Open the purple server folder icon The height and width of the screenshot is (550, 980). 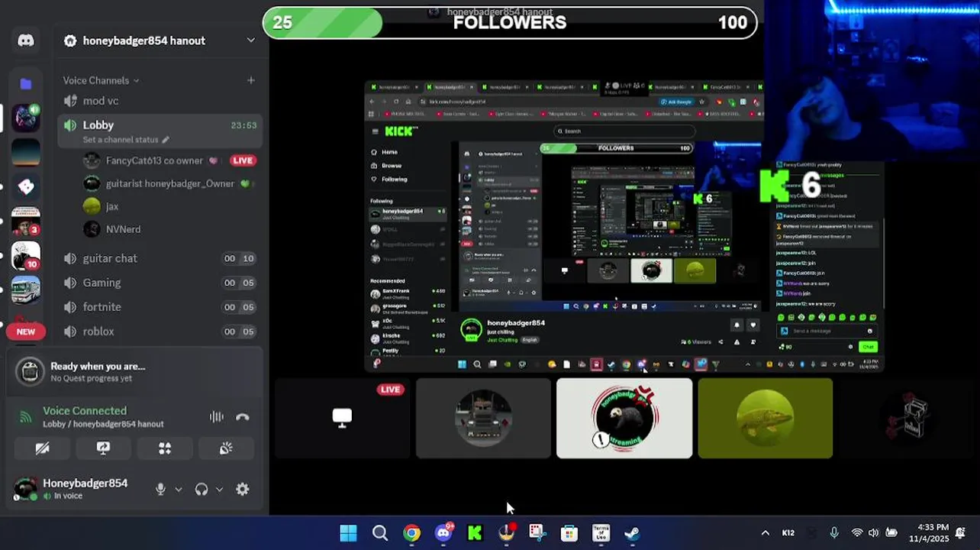[26, 84]
